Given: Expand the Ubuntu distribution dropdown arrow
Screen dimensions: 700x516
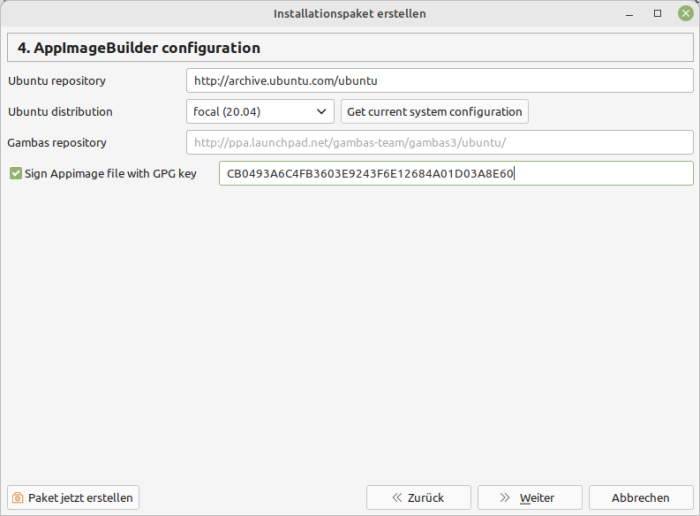Looking at the screenshot, I should (321, 112).
